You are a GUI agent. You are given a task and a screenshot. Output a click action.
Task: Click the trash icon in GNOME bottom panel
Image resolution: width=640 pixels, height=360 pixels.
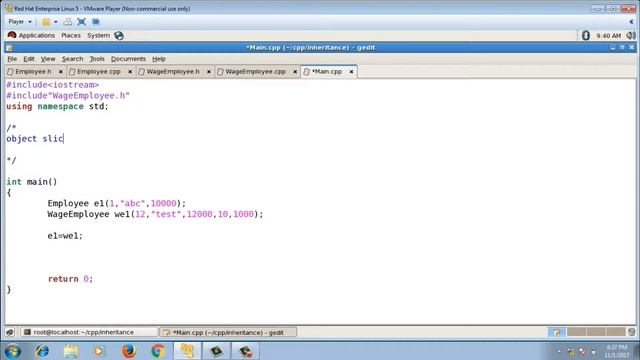click(x=631, y=332)
